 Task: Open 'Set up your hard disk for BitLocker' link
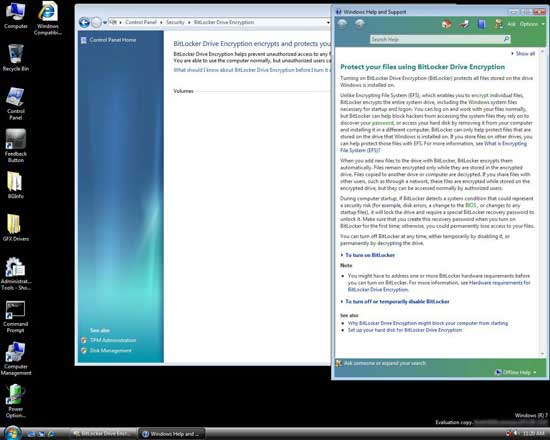(x=405, y=330)
